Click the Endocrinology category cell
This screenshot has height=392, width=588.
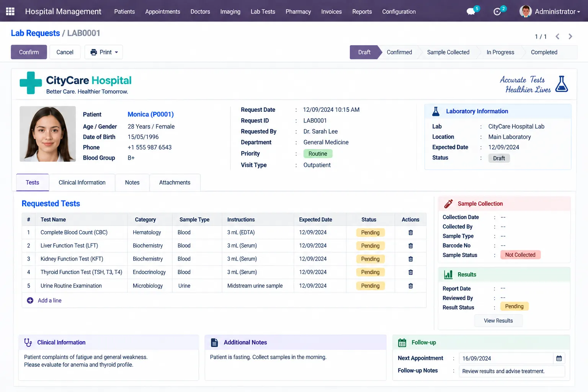click(x=149, y=272)
